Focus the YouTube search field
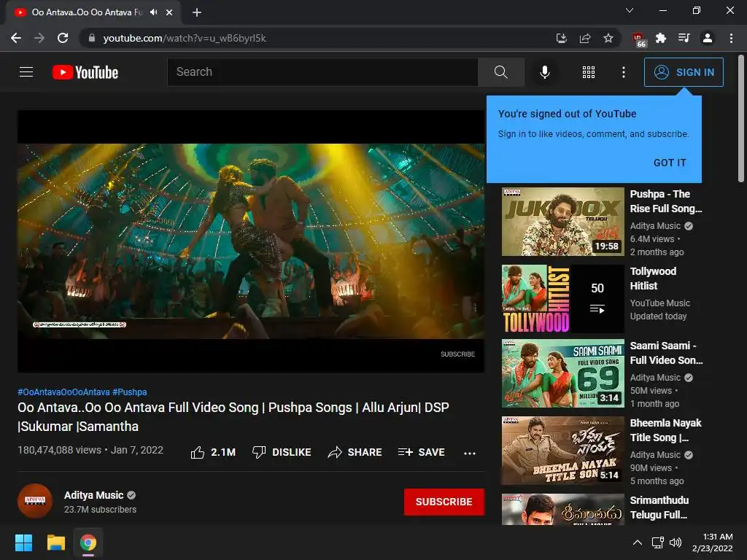The width and height of the screenshot is (747, 560). pyautogui.click(x=322, y=72)
